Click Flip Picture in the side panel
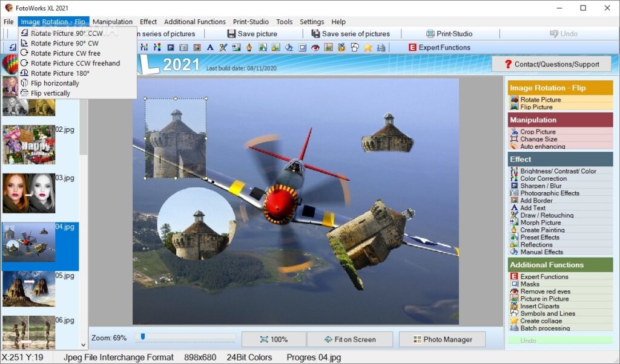Viewport: 620px width, 364px height. click(x=536, y=107)
